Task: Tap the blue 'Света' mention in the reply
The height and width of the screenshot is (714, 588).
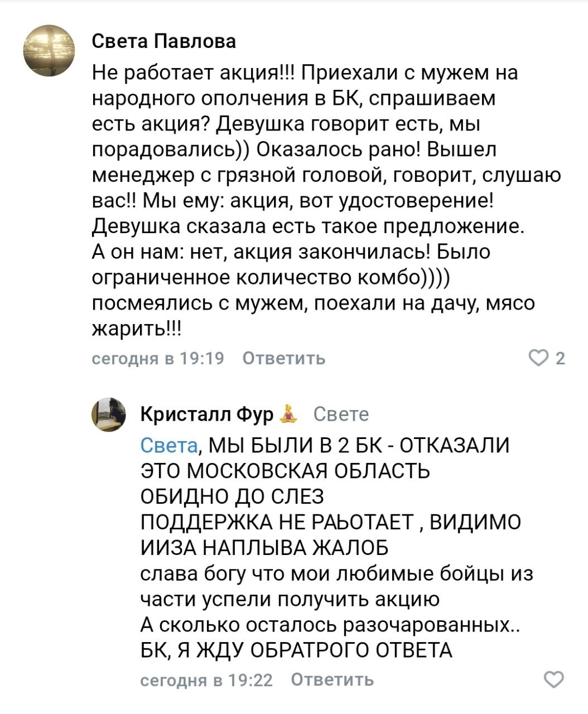Action: click(x=169, y=445)
